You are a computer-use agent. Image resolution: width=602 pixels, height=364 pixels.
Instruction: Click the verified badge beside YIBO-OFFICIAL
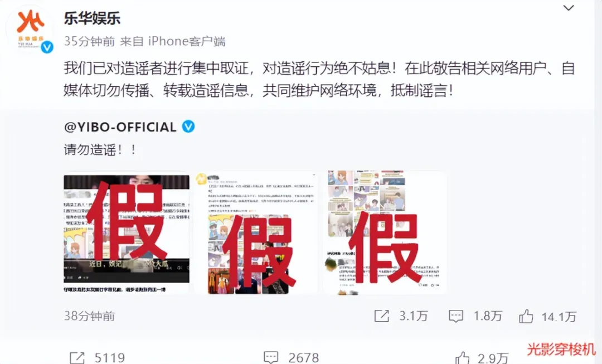click(x=188, y=127)
